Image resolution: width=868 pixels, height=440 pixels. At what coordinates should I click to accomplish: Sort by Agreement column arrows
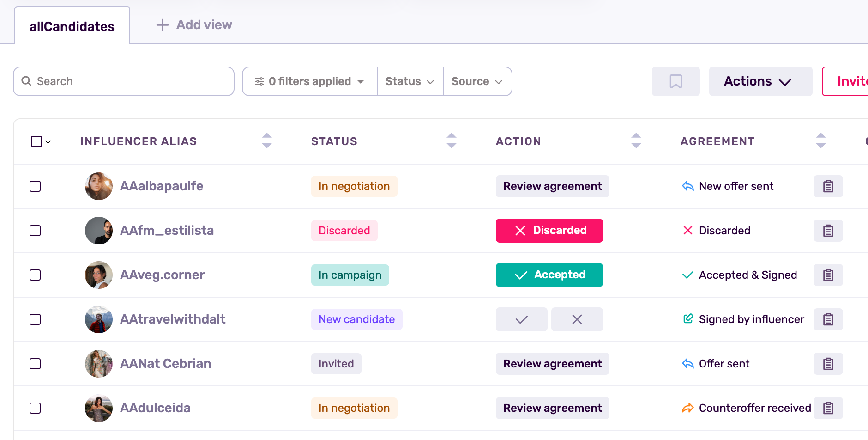[x=820, y=141]
